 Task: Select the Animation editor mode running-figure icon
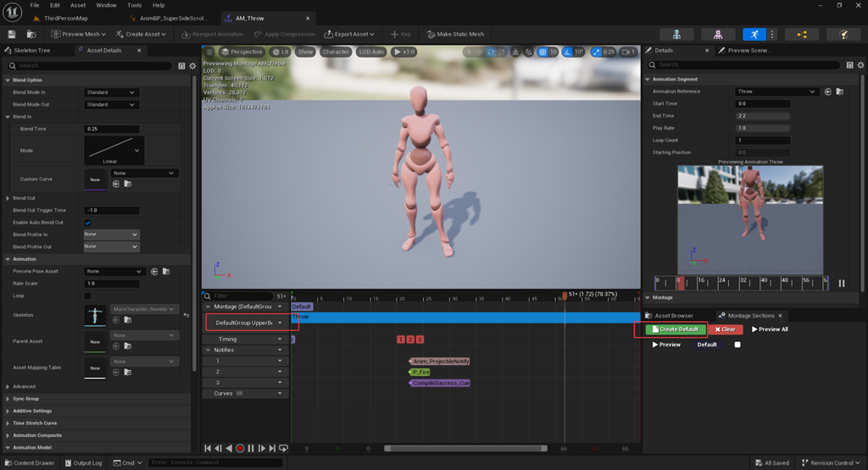pos(754,34)
